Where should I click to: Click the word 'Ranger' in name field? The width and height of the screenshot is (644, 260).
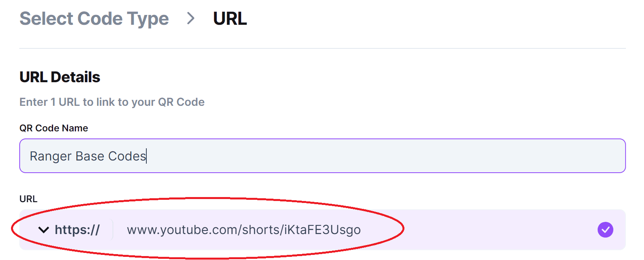pyautogui.click(x=51, y=156)
